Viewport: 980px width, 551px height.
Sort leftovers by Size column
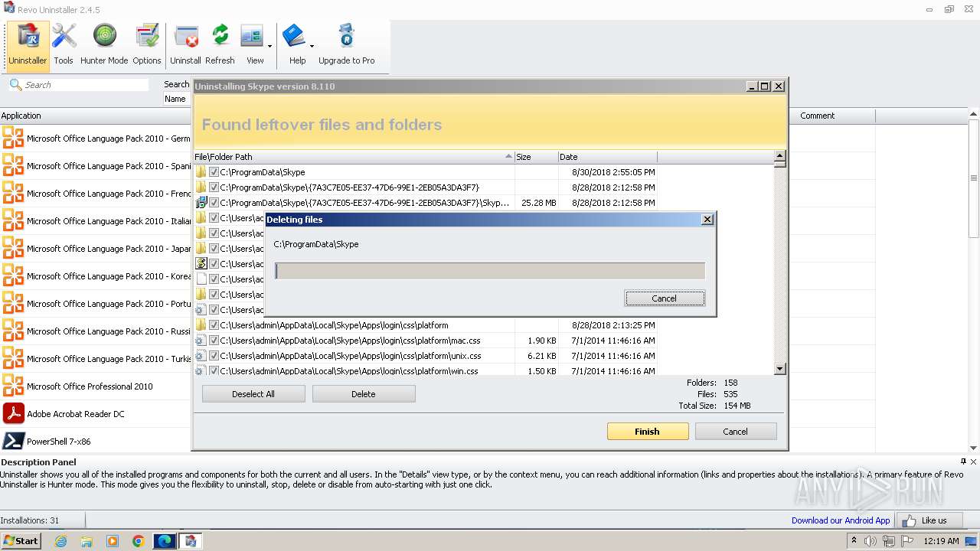[x=536, y=157]
